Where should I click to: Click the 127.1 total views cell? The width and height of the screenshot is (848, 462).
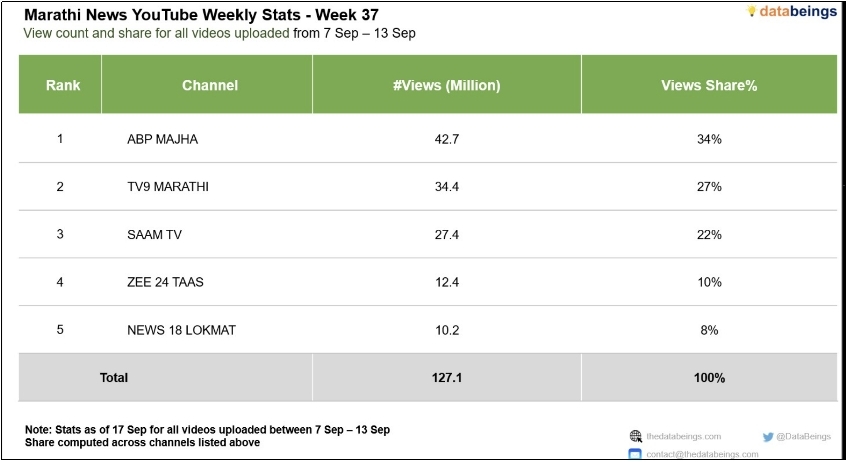tap(447, 378)
